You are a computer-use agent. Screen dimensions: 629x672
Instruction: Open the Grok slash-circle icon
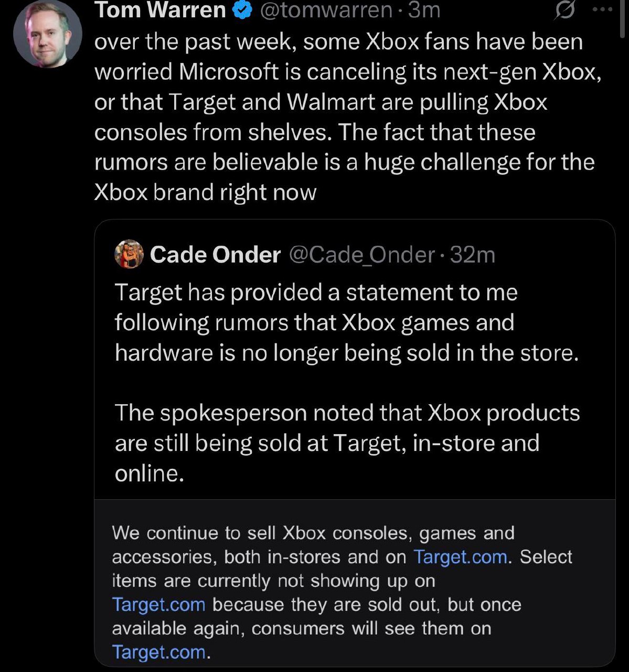point(564,12)
